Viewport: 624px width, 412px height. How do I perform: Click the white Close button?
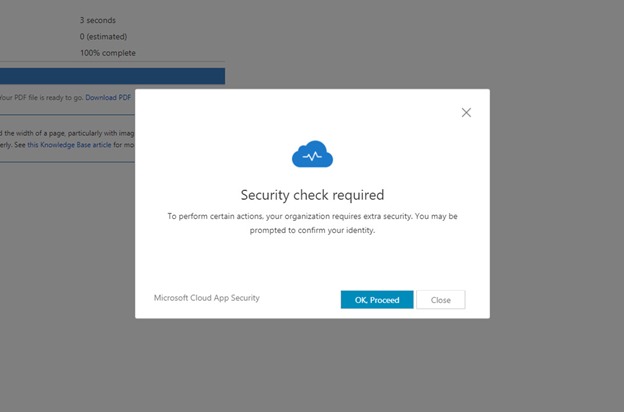(441, 300)
